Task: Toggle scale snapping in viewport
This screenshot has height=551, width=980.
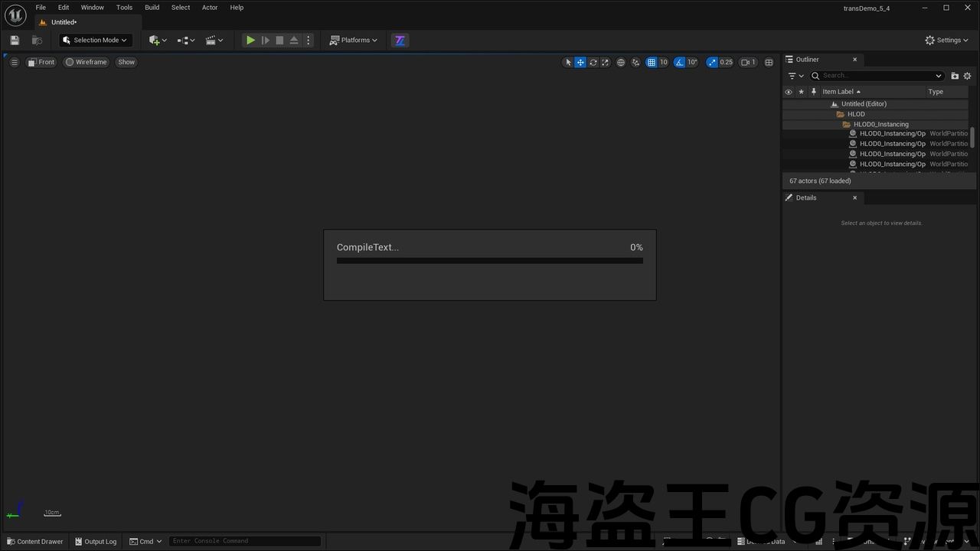Action: pos(712,63)
